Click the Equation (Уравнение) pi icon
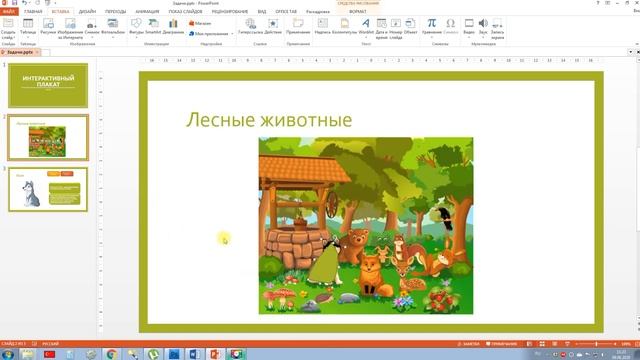 431,23
